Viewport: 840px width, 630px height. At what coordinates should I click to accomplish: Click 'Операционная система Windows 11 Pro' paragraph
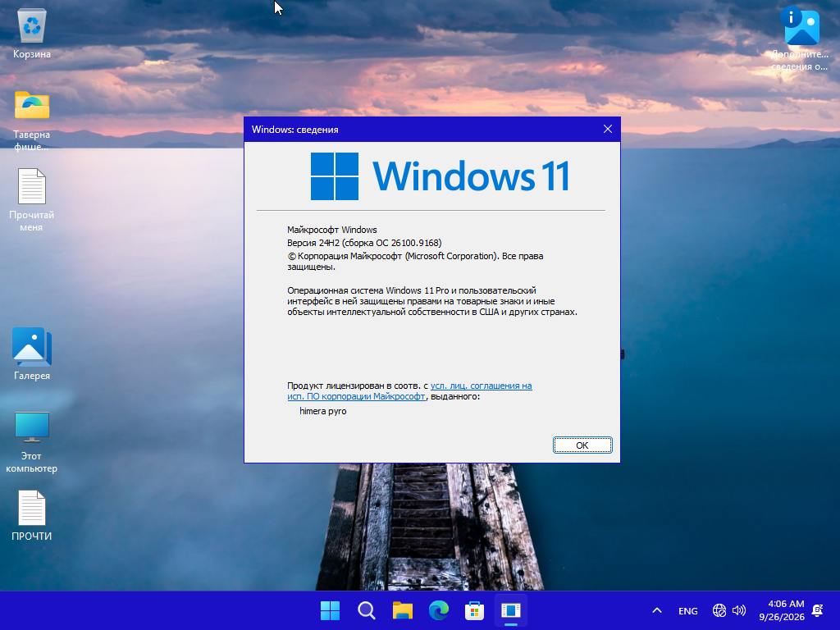(x=432, y=301)
